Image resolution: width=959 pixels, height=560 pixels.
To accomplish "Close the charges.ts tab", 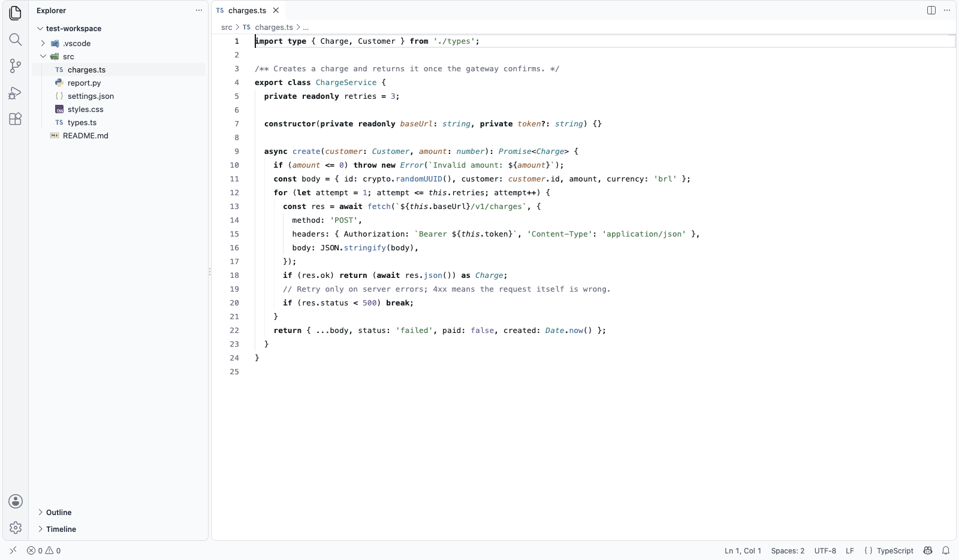I will pos(276,10).
